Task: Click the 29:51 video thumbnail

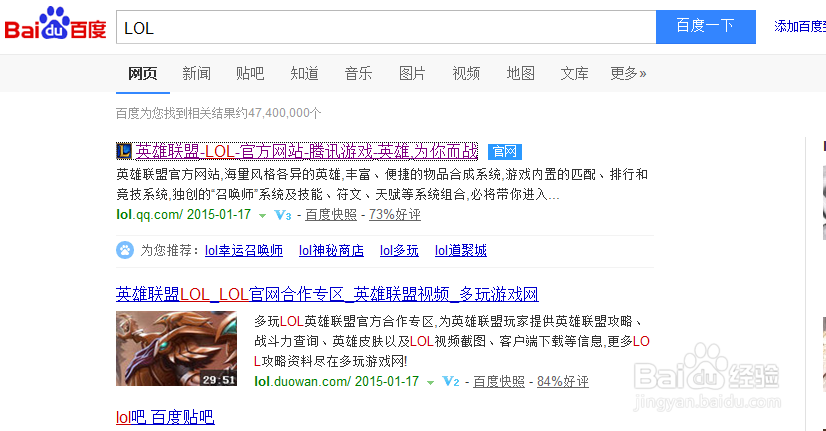Action: click(176, 348)
